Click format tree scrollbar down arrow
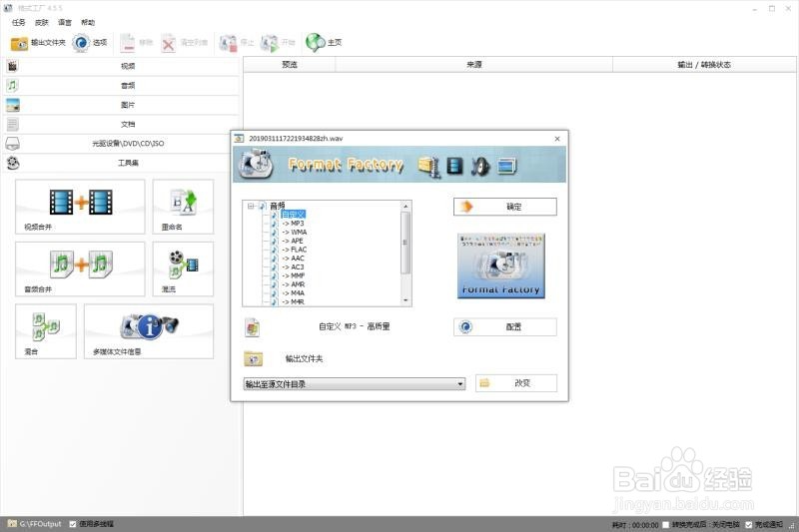 coord(406,300)
